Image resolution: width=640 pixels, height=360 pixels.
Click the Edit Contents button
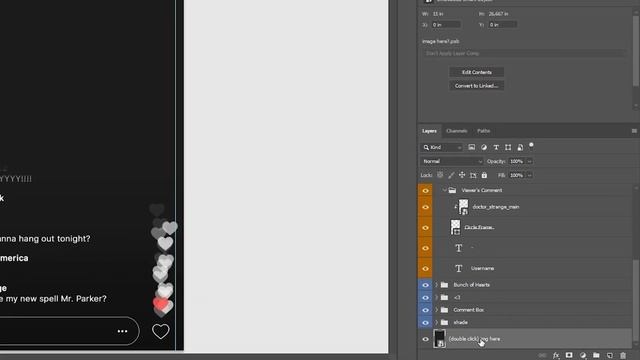pyautogui.click(x=477, y=72)
